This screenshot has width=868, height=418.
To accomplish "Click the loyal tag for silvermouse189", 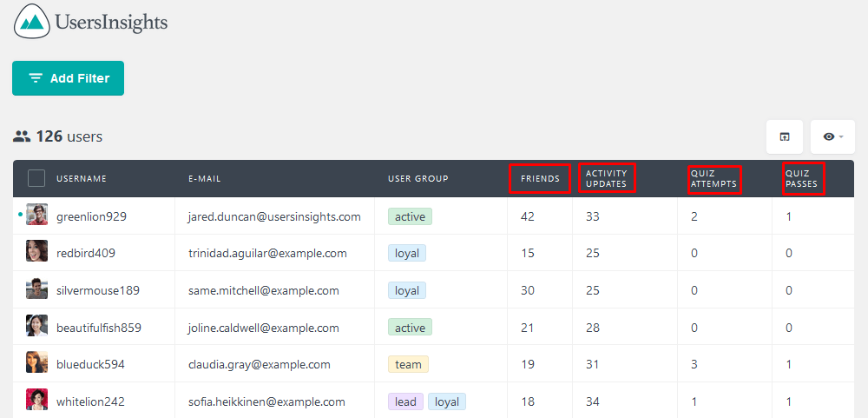I will tap(407, 290).
